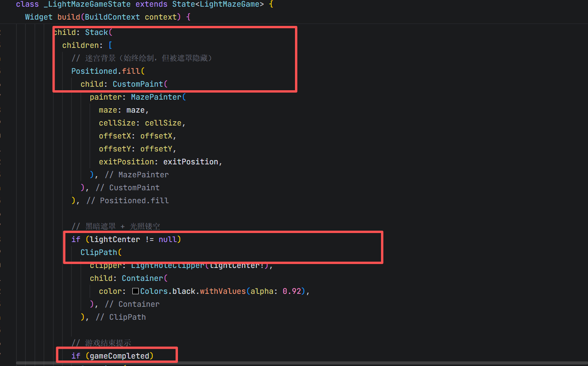Click the 'child: Container(' line
Viewport: 588px width, 366px height.
click(x=129, y=279)
